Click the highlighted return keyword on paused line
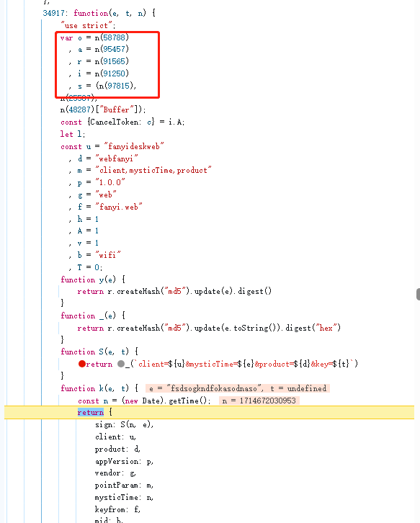420x523 pixels. coord(91,413)
